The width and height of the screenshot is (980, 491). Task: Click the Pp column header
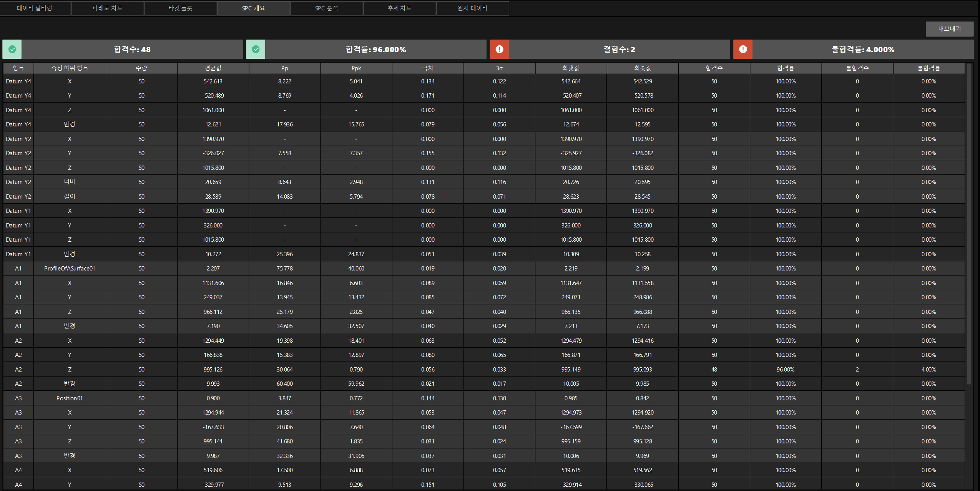[x=285, y=68]
